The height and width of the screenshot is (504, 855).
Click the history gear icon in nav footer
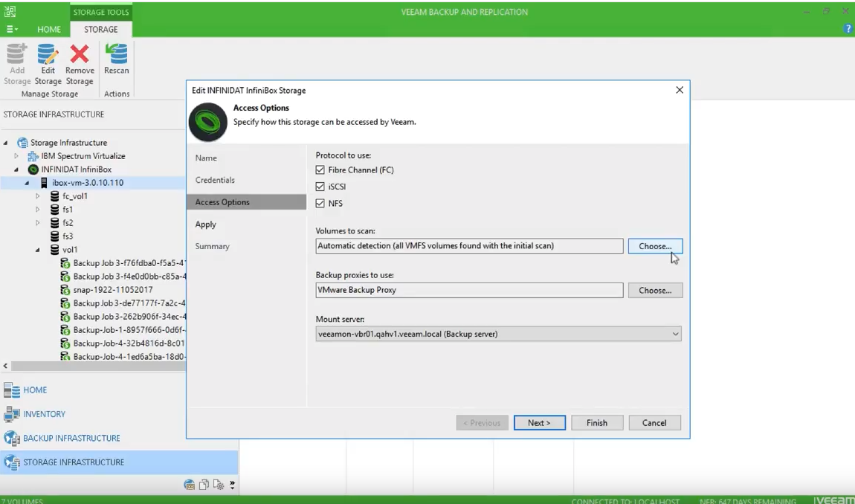(219, 485)
